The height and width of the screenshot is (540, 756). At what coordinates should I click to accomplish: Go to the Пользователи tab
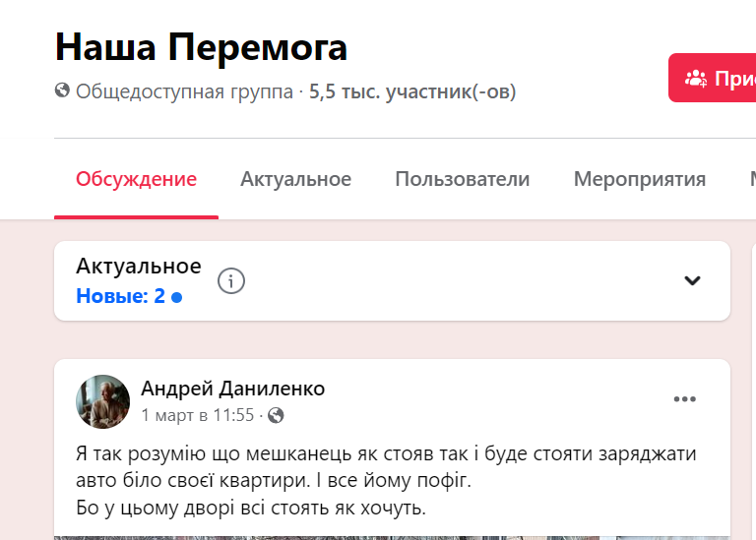tap(462, 179)
